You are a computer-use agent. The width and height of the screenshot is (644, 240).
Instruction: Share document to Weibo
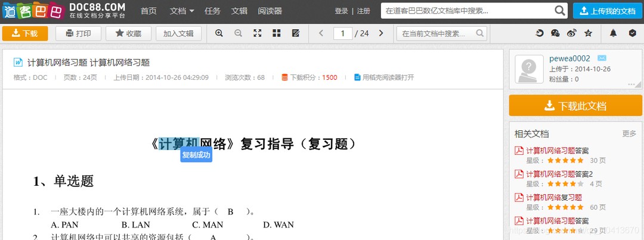coord(572,33)
